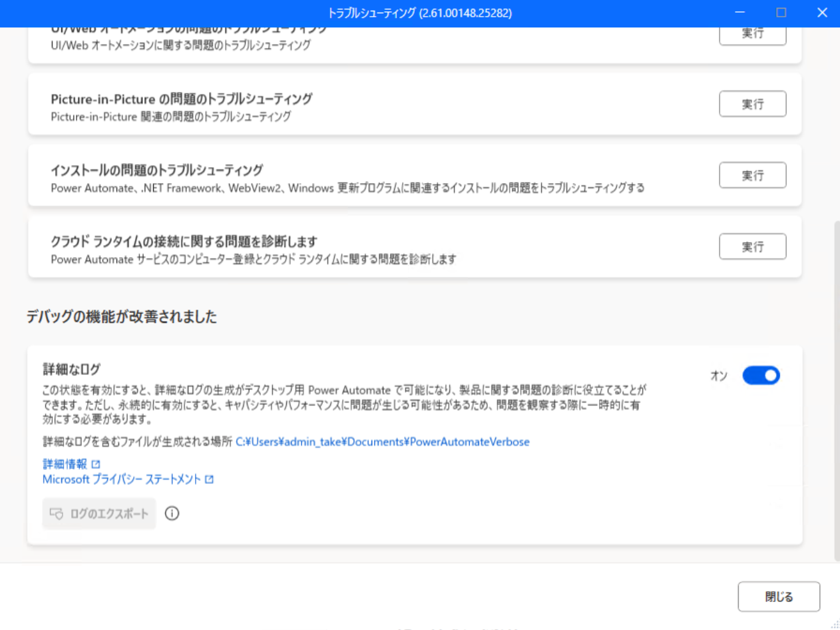Turn off the 詳細なログ toggle switch

[761, 376]
